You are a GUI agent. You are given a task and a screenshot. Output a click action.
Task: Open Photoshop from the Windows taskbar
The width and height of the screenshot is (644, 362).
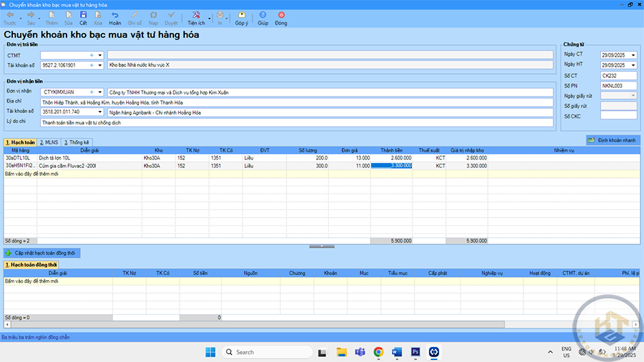pos(415,352)
